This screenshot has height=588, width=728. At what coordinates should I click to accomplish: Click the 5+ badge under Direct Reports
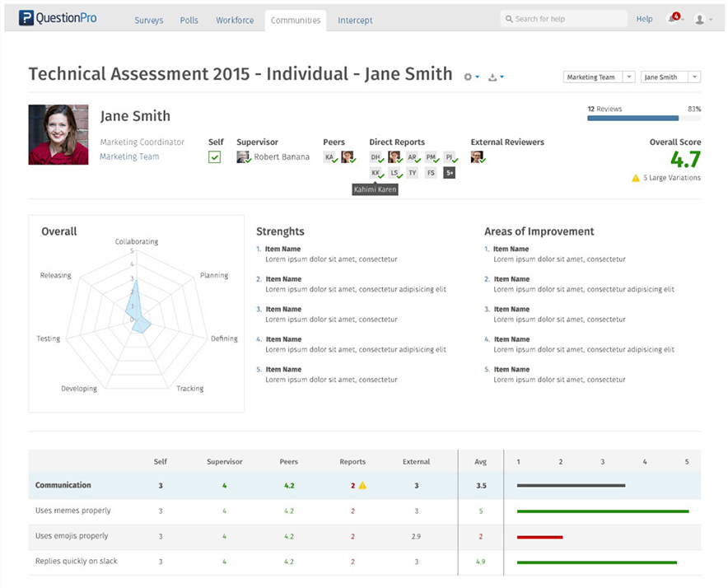pyautogui.click(x=450, y=172)
